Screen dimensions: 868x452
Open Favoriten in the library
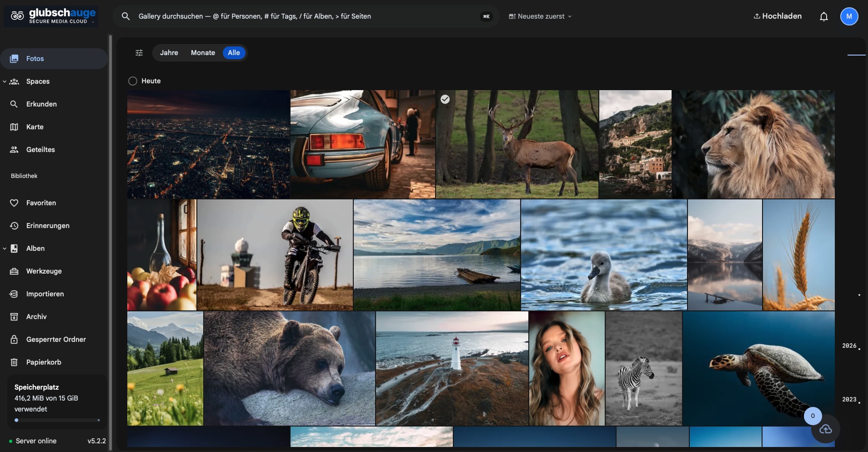tap(54, 203)
